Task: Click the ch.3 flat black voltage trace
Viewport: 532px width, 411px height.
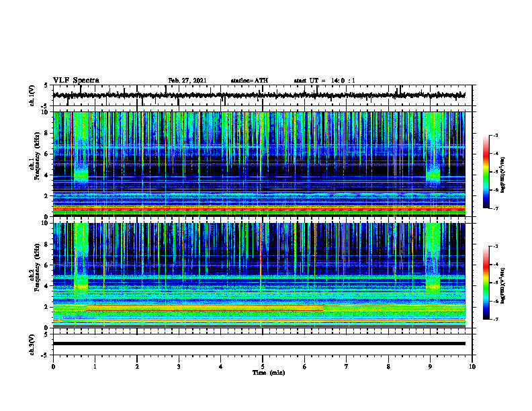Action: (259, 344)
